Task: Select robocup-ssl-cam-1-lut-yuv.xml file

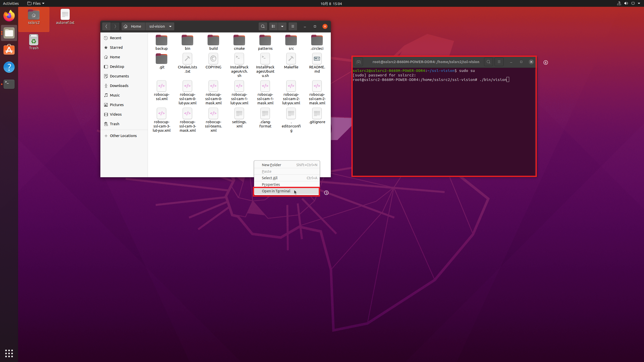Action: (239, 93)
